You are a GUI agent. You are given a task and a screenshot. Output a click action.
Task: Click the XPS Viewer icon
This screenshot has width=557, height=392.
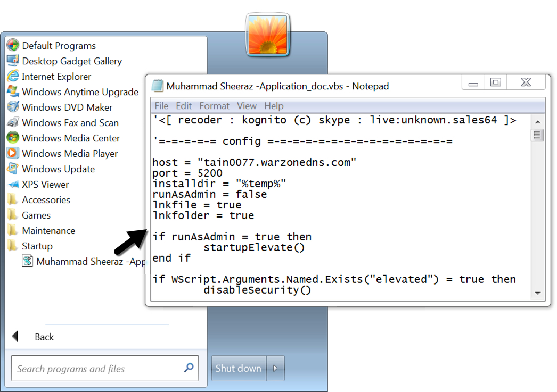point(13,185)
